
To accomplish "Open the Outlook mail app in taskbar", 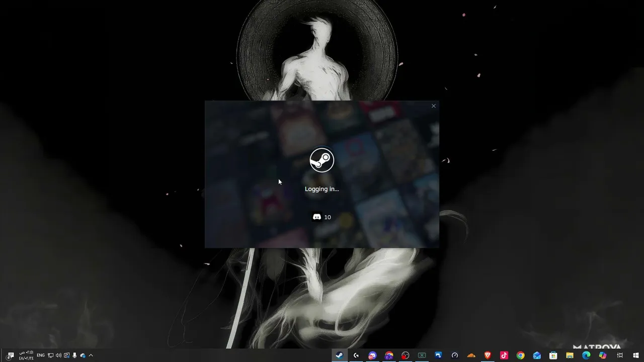I will click(537, 355).
